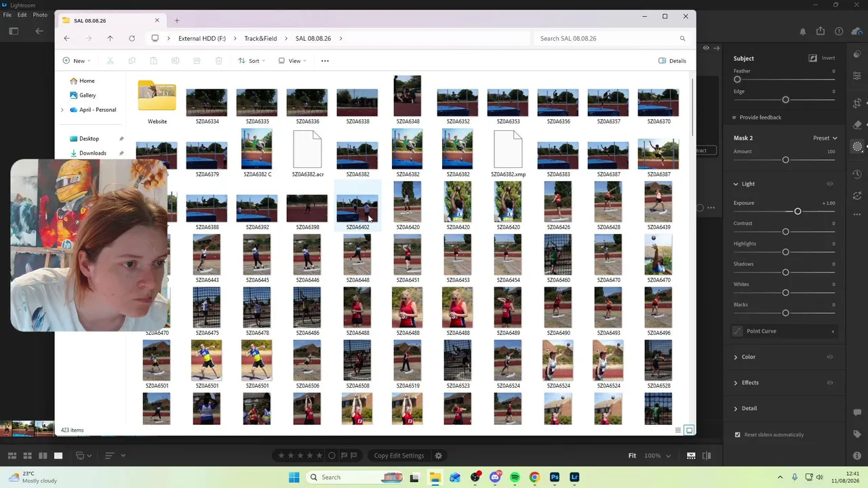Open the Sort dropdown in Explorer

(x=250, y=61)
